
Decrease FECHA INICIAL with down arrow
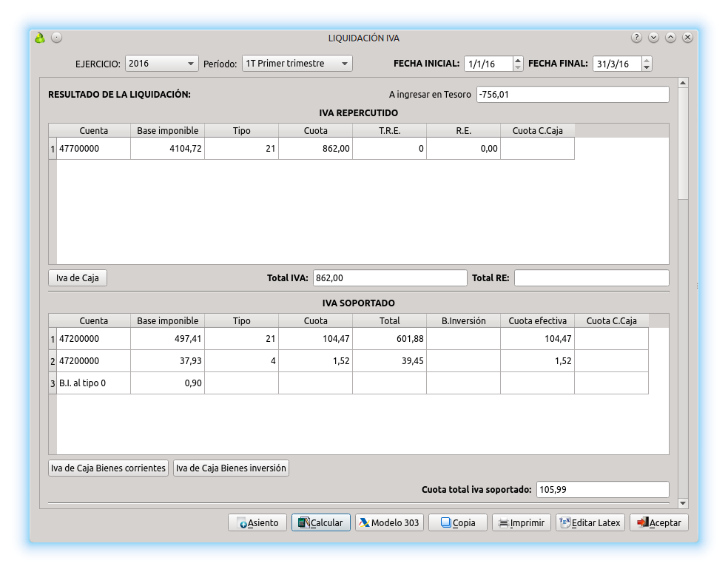click(518, 67)
